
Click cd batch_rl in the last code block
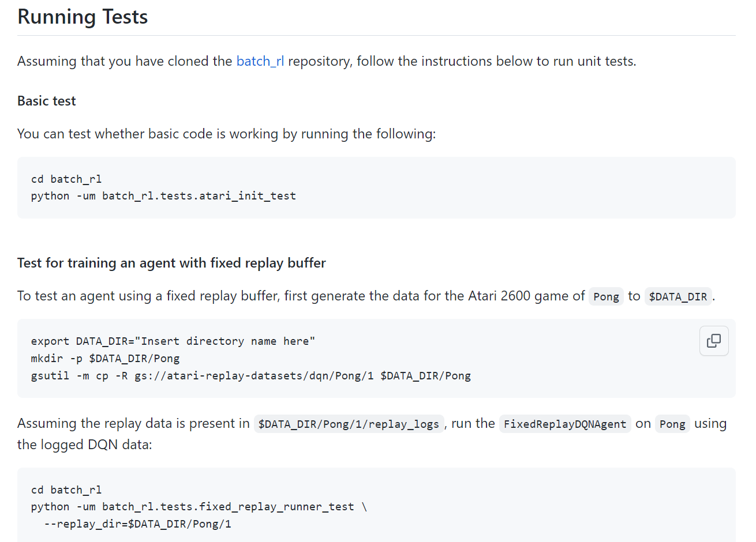[x=66, y=490]
